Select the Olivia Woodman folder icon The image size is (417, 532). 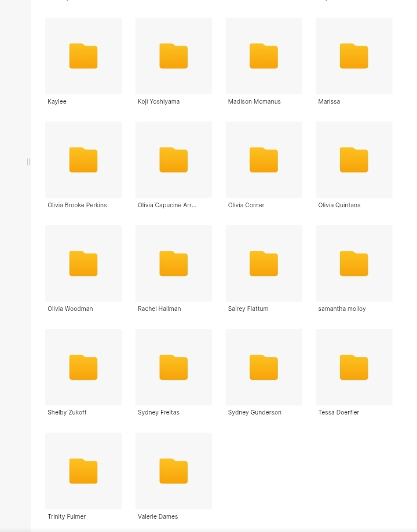pyautogui.click(x=83, y=263)
